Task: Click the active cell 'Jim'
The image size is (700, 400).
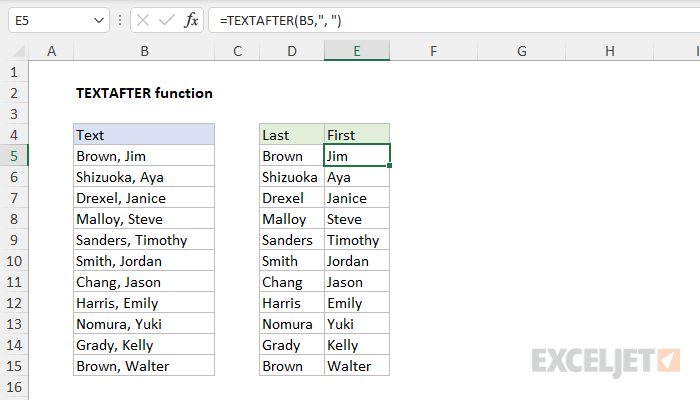Action: (357, 155)
